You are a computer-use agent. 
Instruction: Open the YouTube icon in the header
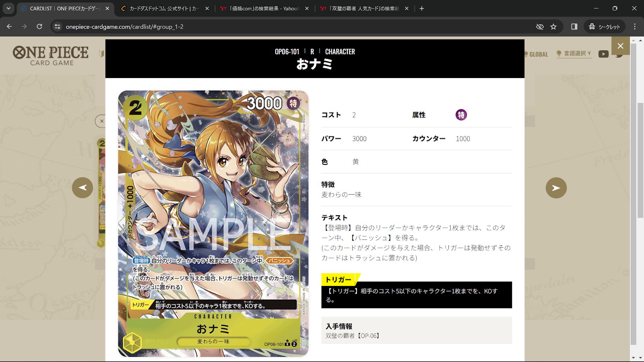coord(603,54)
